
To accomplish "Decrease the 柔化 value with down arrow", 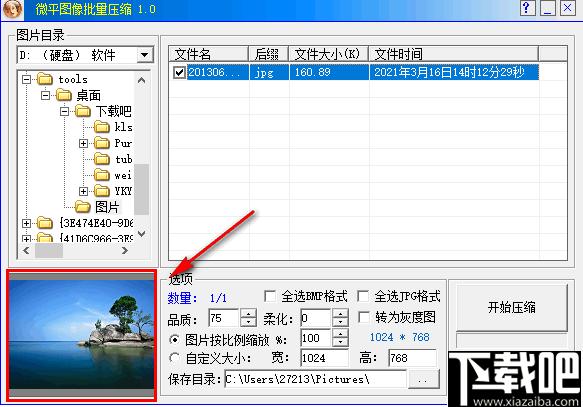I will pos(340,323).
